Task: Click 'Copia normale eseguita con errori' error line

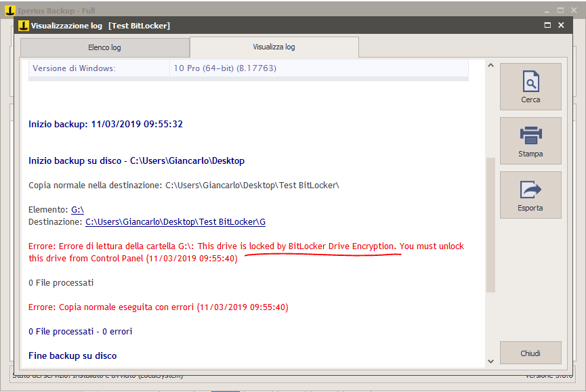Action: pyautogui.click(x=159, y=307)
